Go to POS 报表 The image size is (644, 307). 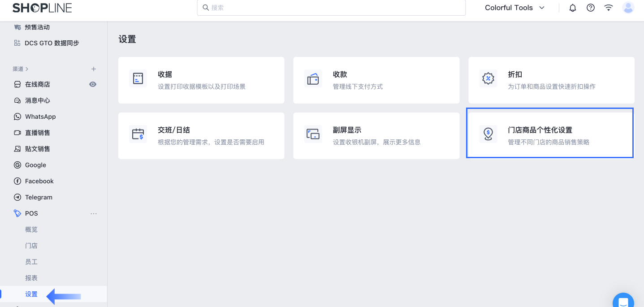click(x=31, y=278)
